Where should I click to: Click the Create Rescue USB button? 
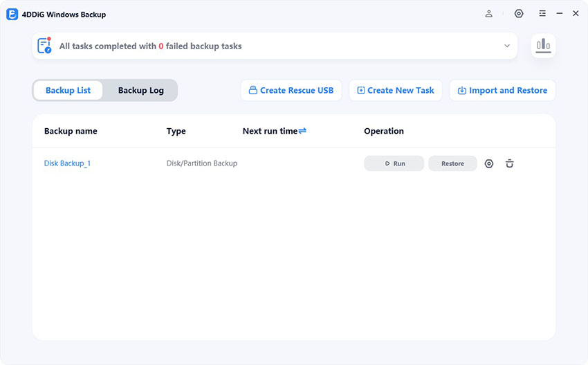[x=291, y=90]
